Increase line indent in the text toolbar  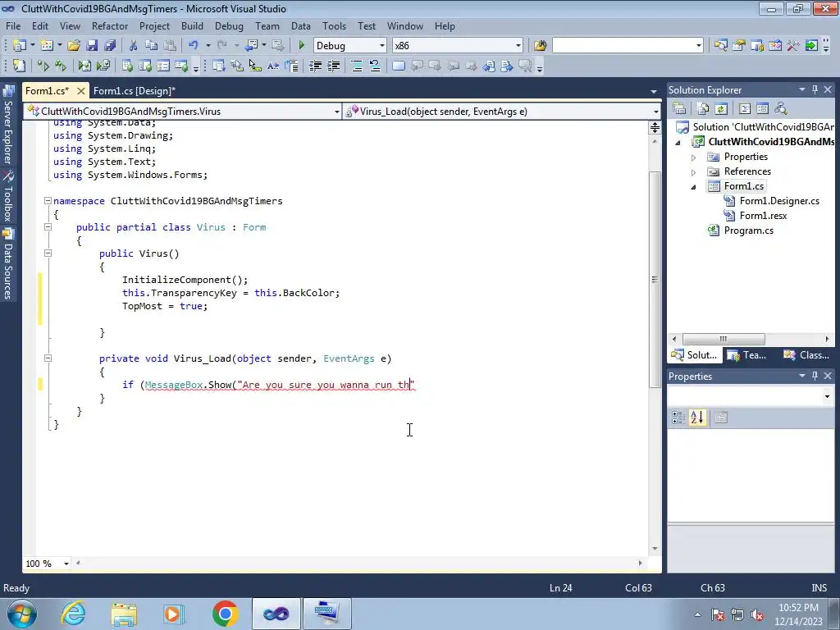(334, 66)
